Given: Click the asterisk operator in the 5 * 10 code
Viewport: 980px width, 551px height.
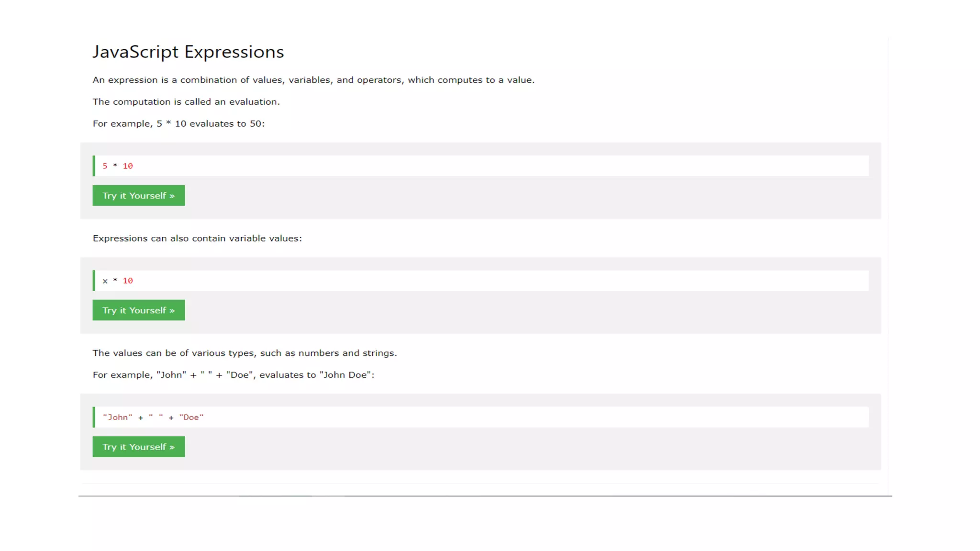Looking at the screenshot, I should 115,166.
